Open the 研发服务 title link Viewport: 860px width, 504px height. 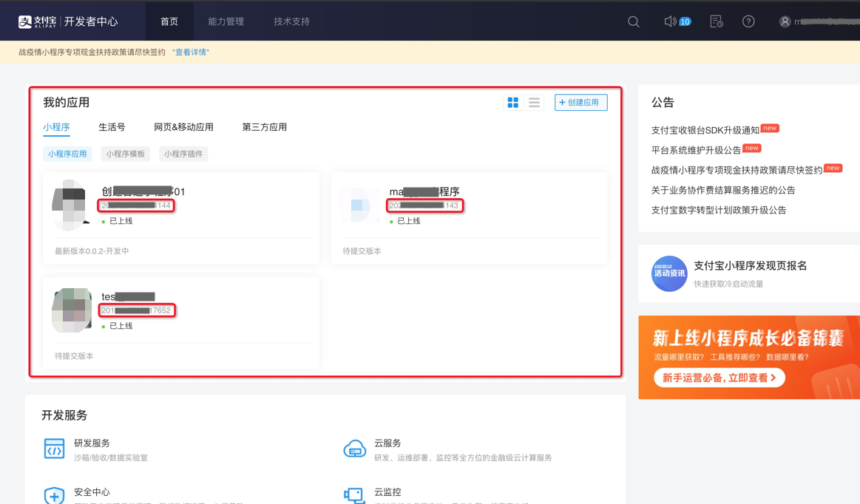[x=92, y=443]
